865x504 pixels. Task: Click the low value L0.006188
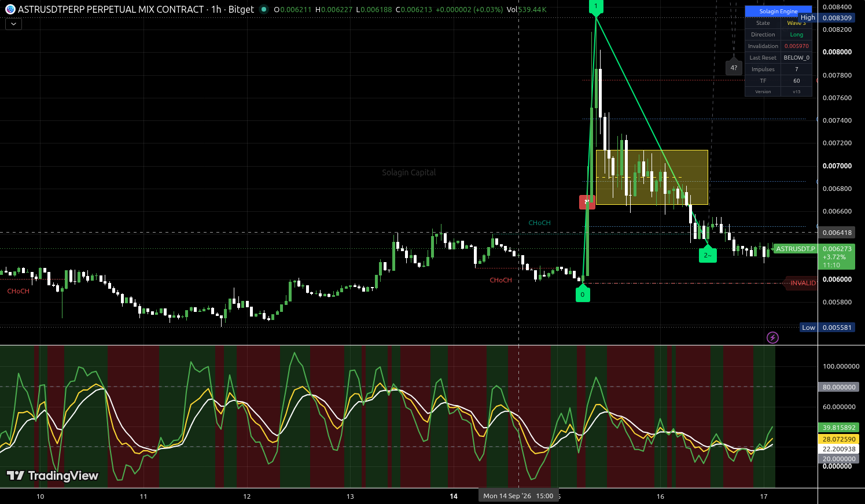[x=374, y=10]
